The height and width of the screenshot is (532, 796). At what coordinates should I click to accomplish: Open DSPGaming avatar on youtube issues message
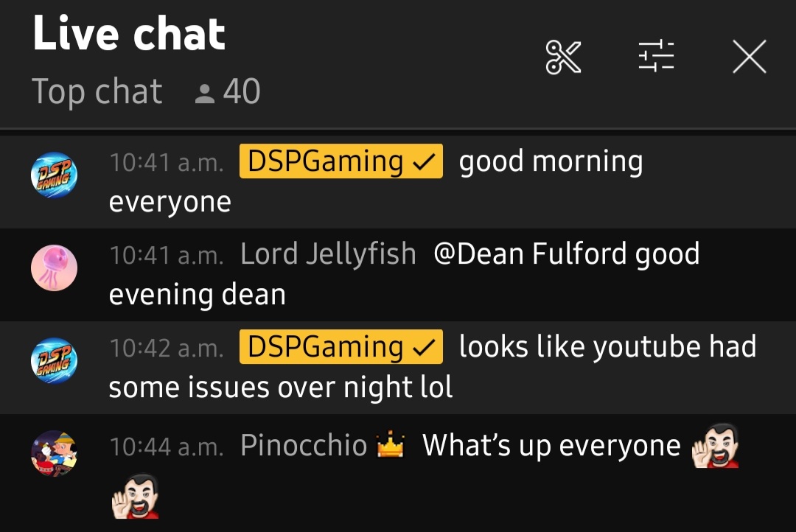(x=55, y=360)
